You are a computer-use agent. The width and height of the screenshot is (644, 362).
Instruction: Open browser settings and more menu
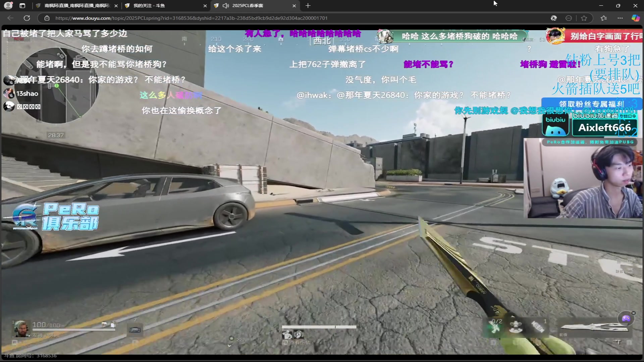pyautogui.click(x=620, y=18)
